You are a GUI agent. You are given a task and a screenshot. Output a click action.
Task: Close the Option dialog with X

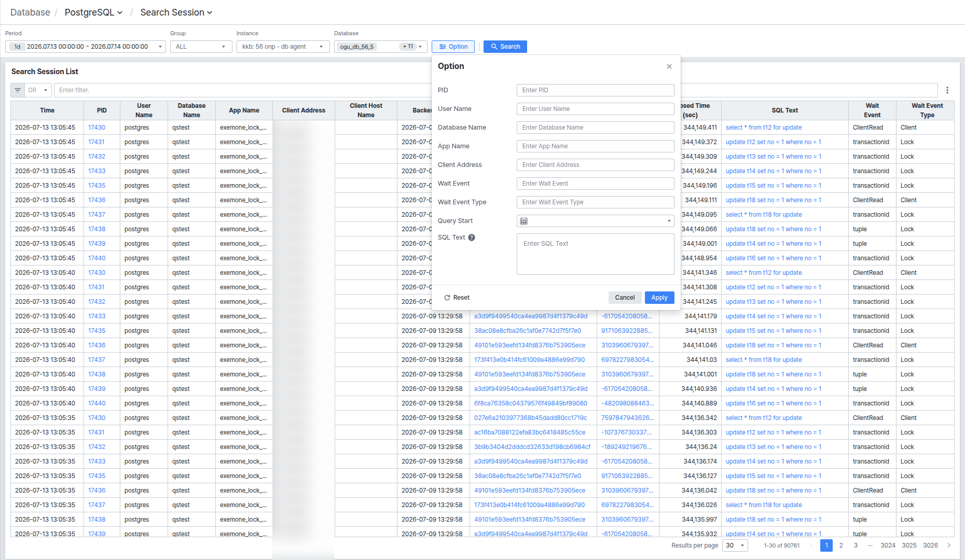pos(669,66)
